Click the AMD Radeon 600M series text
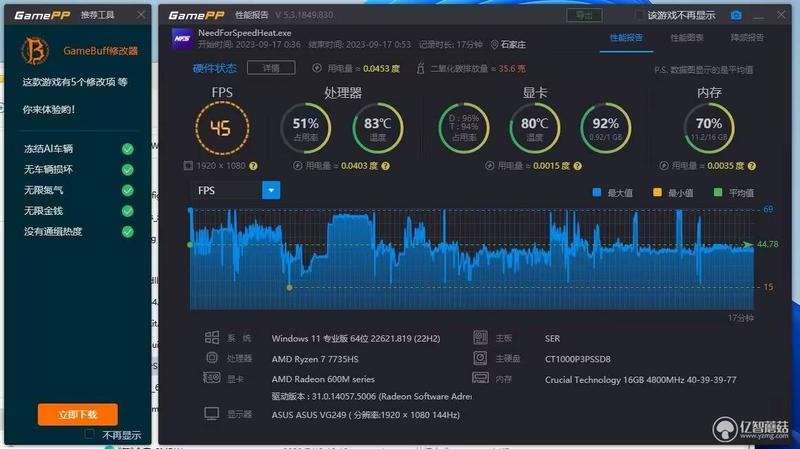The height and width of the screenshot is (449, 800). point(323,379)
